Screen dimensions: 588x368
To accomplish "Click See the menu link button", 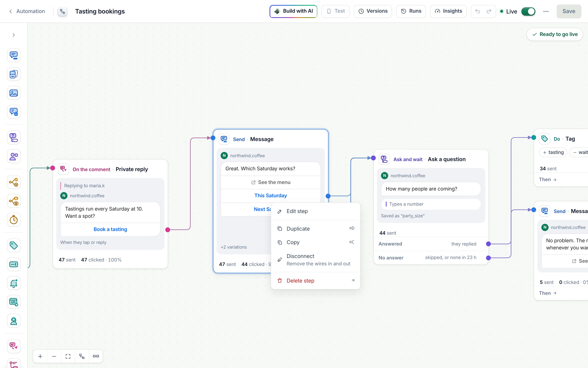I will 271,182.
